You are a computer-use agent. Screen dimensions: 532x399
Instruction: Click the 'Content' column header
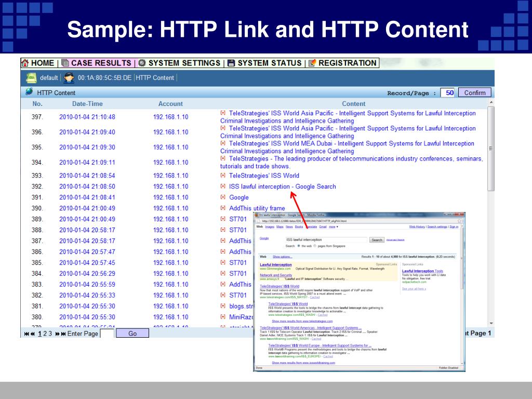click(x=353, y=104)
